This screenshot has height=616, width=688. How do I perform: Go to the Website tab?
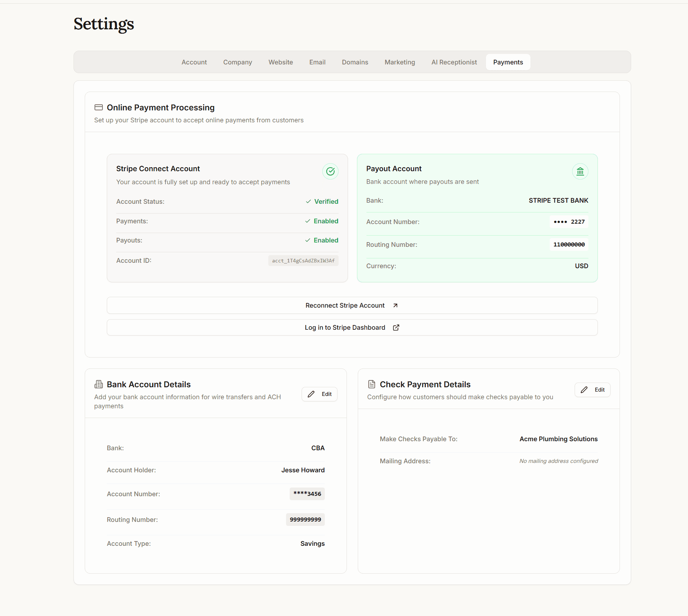coord(281,62)
